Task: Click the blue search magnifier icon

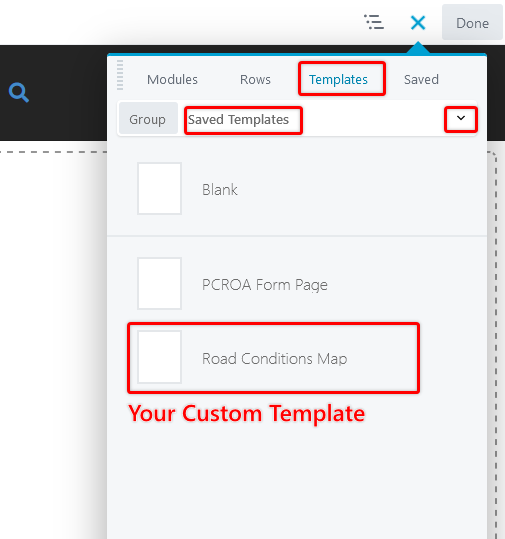Action: click(19, 92)
